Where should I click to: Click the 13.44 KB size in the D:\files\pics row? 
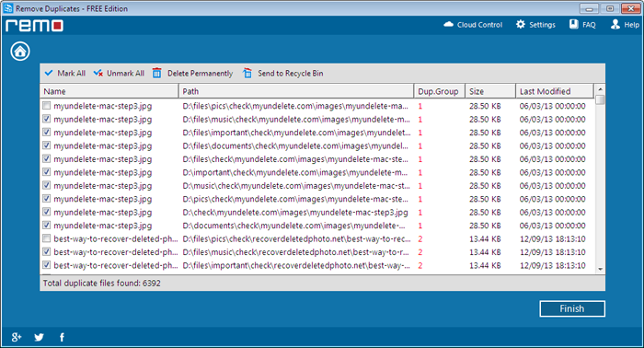[x=485, y=238]
